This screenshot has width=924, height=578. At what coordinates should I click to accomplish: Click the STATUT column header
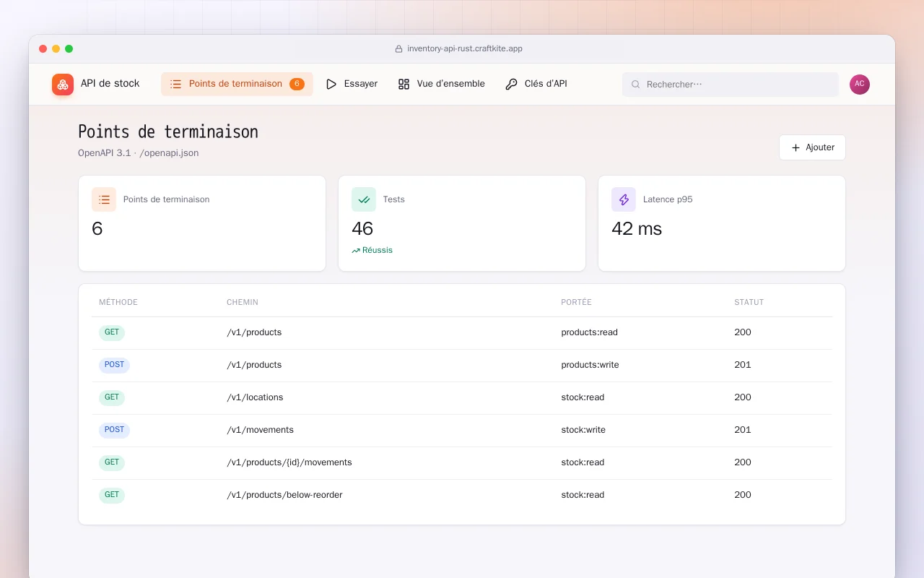coord(749,303)
